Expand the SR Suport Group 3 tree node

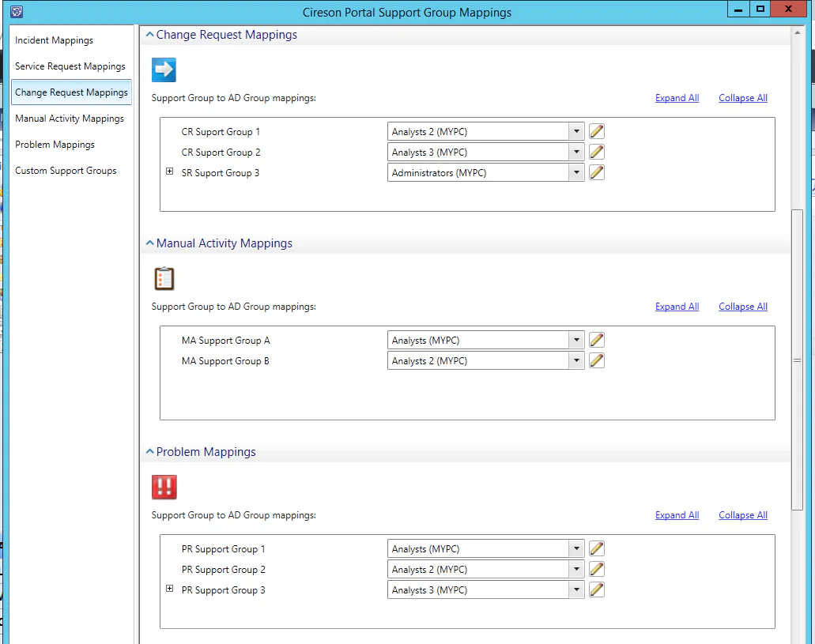click(x=169, y=171)
